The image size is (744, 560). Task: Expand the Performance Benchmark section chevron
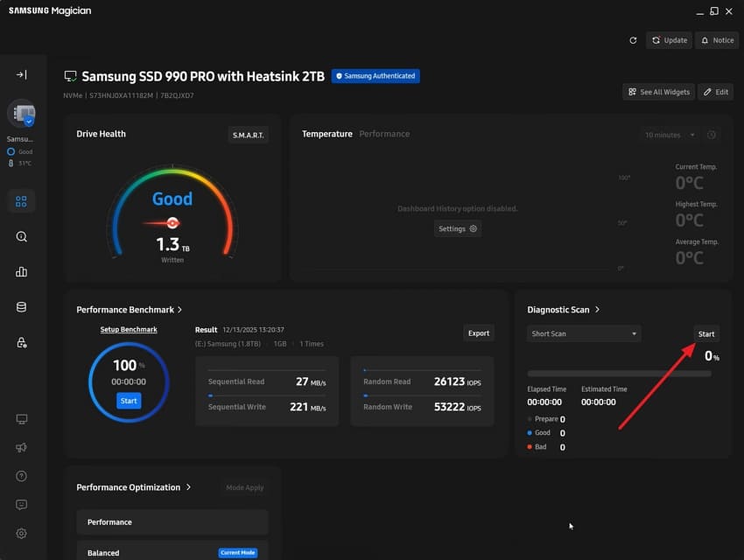[x=179, y=310]
